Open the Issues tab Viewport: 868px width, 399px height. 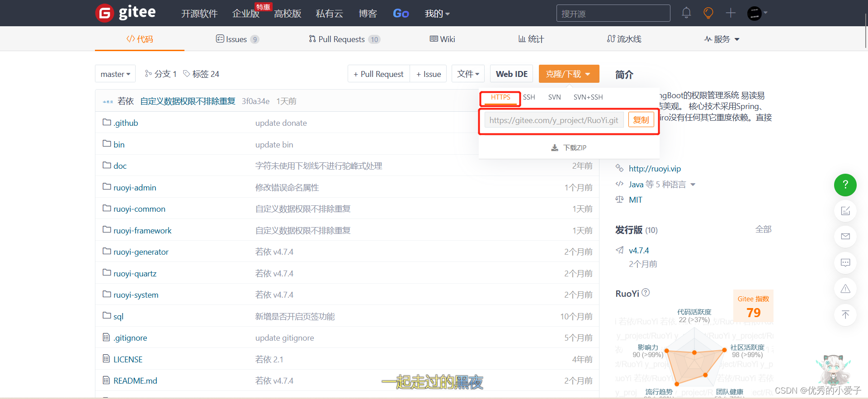[x=237, y=39]
